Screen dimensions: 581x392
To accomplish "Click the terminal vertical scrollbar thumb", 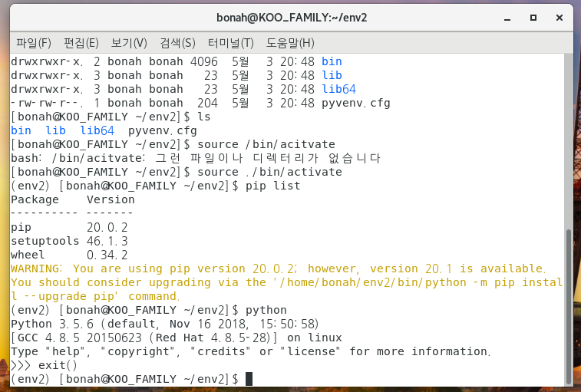I will click(x=569, y=307).
